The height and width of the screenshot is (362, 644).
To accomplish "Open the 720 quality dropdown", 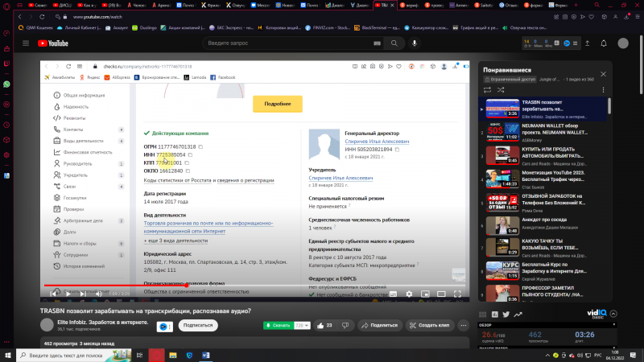I will coord(303,326).
